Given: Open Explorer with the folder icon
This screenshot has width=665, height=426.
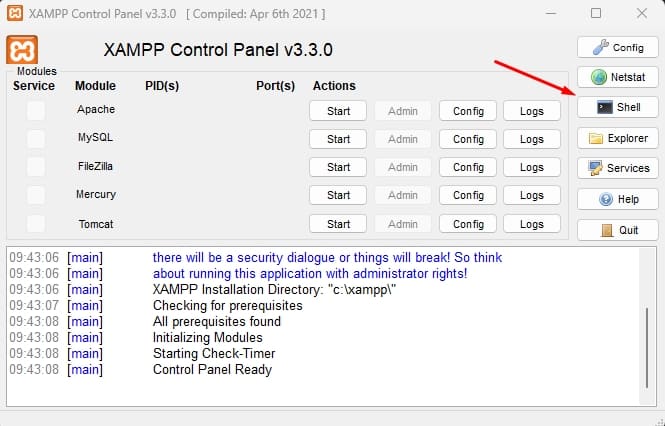Looking at the screenshot, I should (617, 138).
